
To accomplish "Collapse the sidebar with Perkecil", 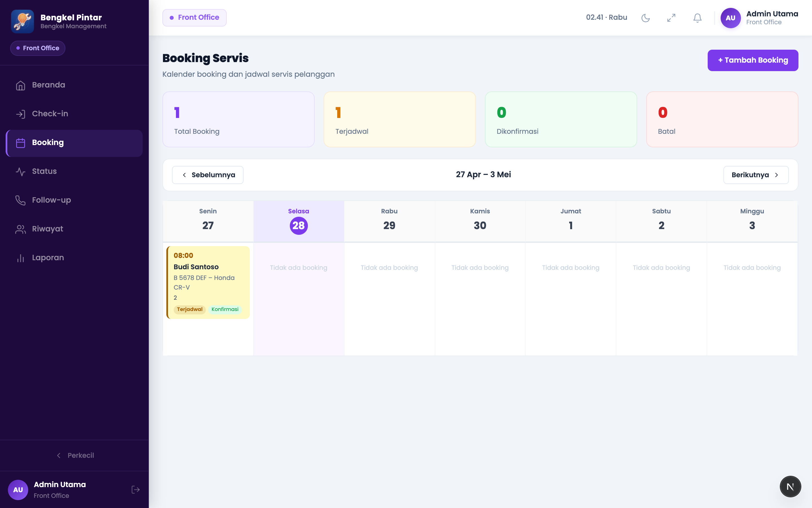I will (x=74, y=456).
